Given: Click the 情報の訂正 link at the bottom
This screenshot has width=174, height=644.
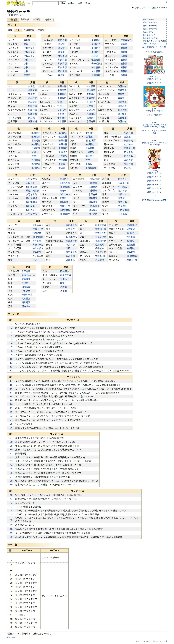Looking at the screenshot, I should coord(11,637).
